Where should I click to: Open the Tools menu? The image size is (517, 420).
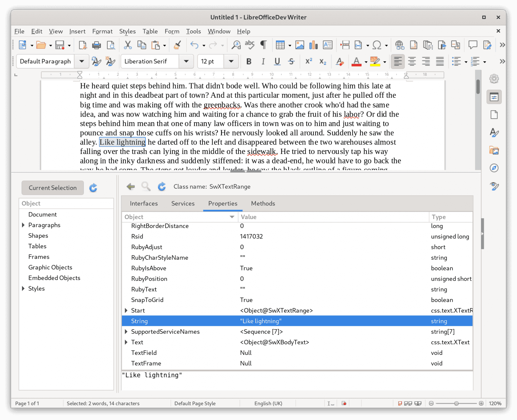click(x=193, y=31)
